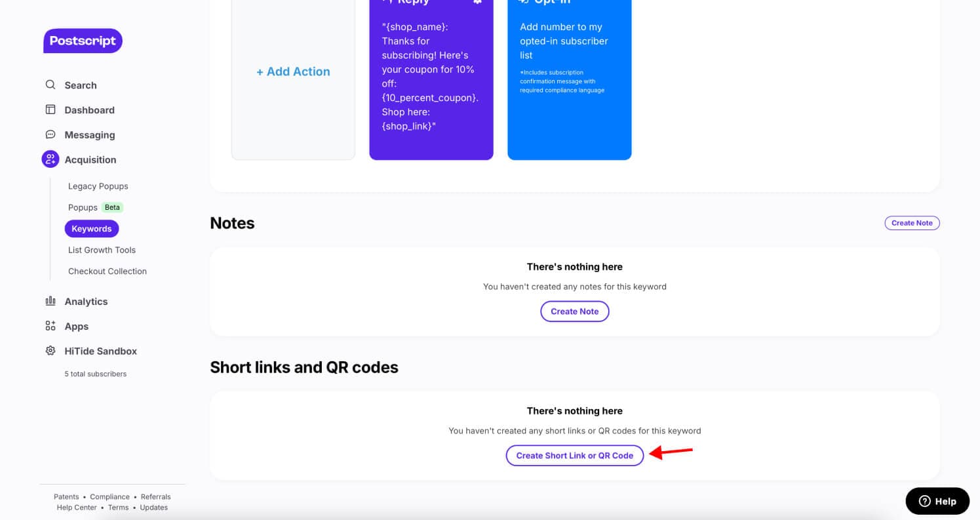This screenshot has width=980, height=520.
Task: Click the Apps grid icon
Action: pyautogui.click(x=50, y=326)
